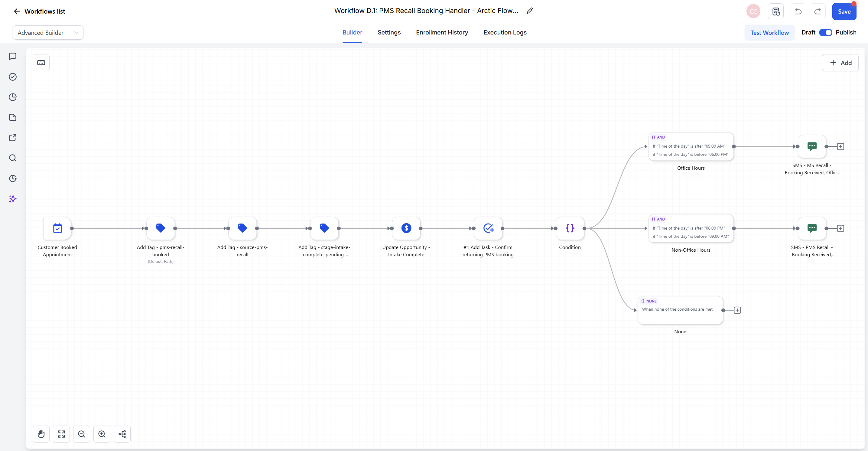868x451 pixels.
Task: Zoom out of the canvas
Action: point(82,434)
